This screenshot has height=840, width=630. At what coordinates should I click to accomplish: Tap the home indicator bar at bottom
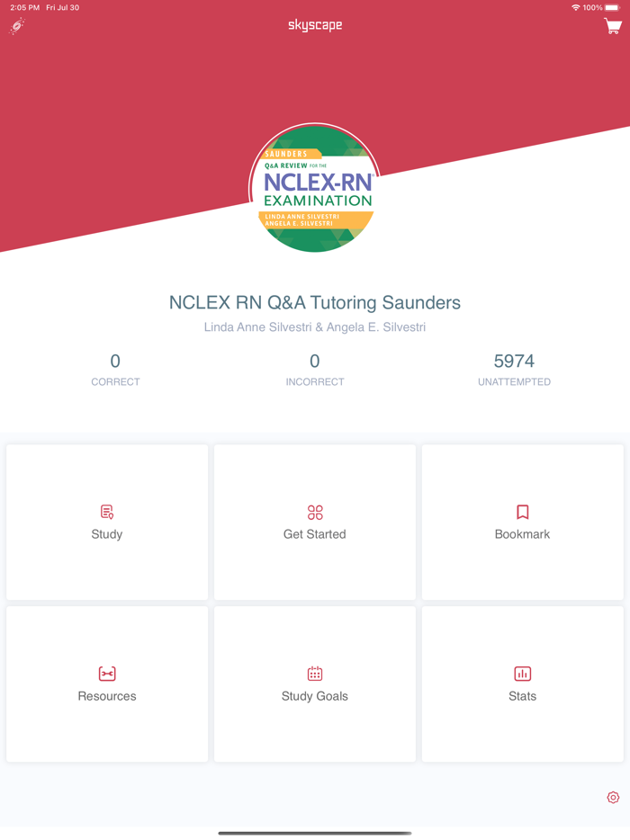314,833
